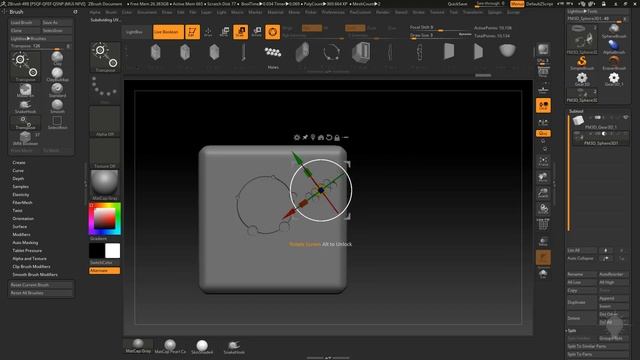Toggle the Edit mode button
640x360 pixels.
pos(192,32)
